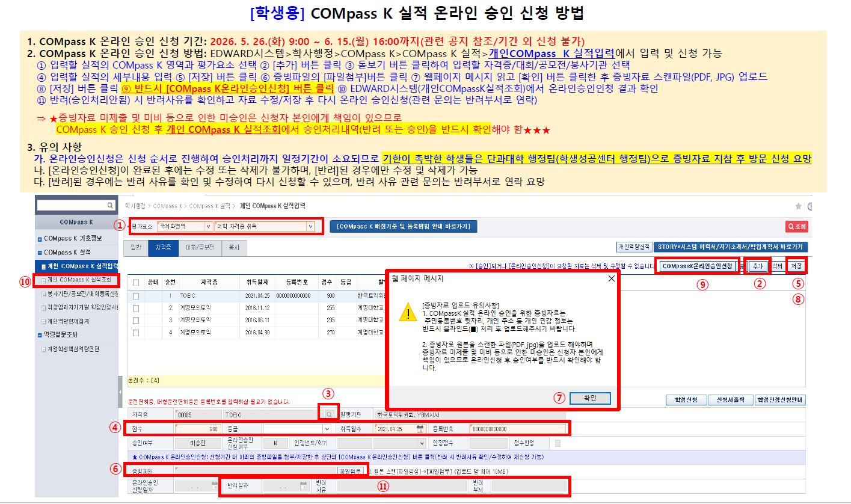Image resolution: width=851 pixels, height=504 pixels.
Task: Collapse the COMpass K 실적 tree node
Action: 40,253
